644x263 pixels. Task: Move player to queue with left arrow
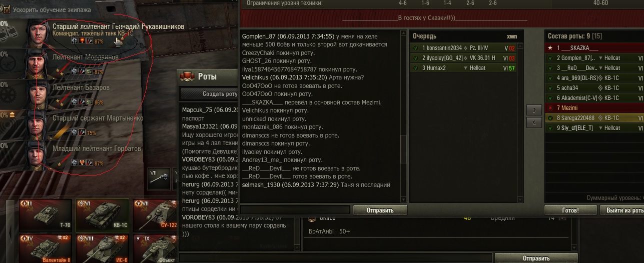534,122
